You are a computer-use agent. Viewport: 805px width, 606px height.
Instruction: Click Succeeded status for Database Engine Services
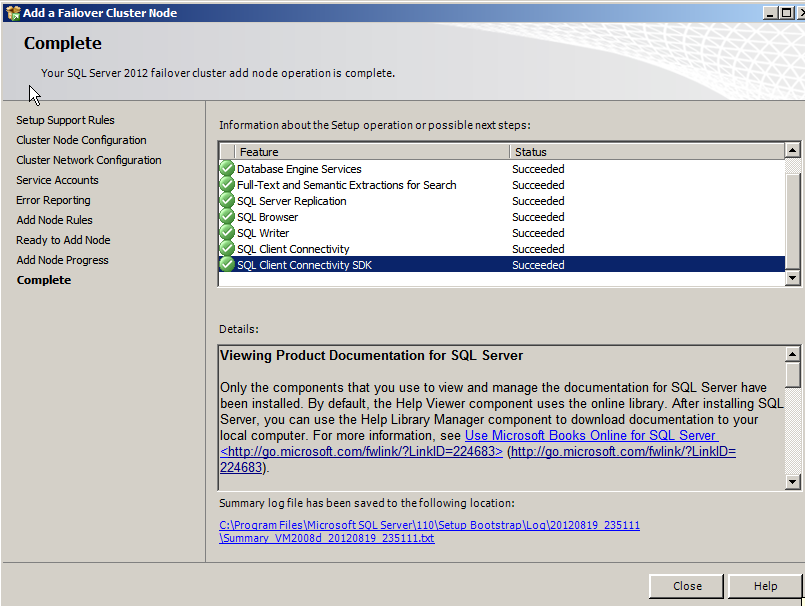[538, 169]
